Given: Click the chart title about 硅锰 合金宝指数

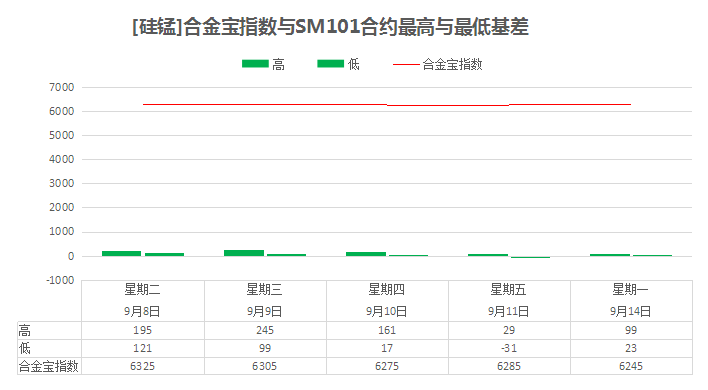Looking at the screenshot, I should [330, 27].
